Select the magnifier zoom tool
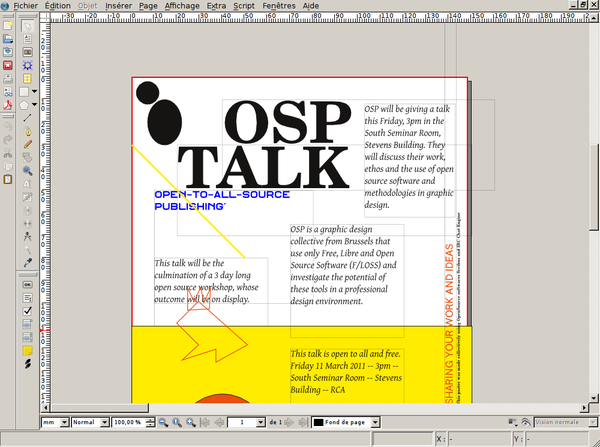 (27, 171)
